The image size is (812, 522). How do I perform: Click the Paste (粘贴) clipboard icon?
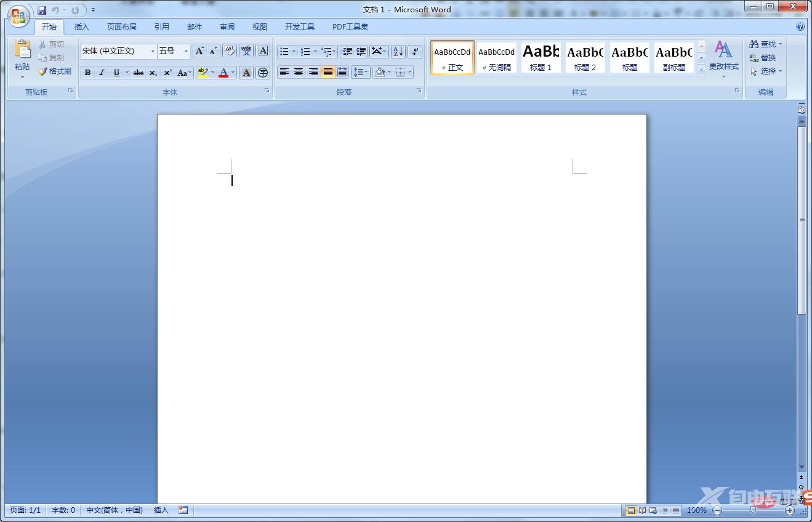[22, 50]
